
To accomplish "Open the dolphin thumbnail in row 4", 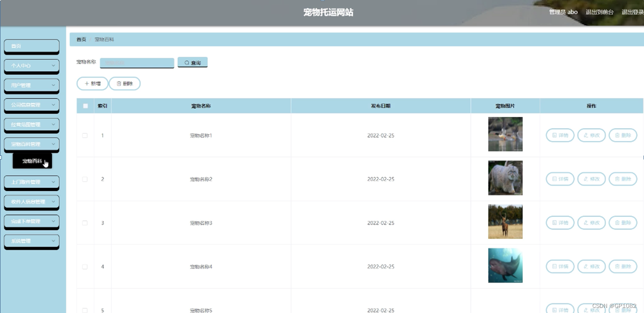I will point(505,265).
